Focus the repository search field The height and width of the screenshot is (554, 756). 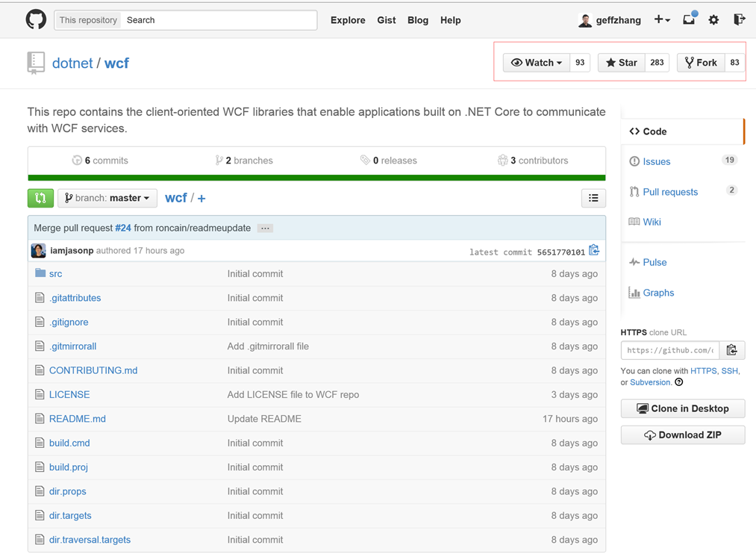[x=219, y=20]
